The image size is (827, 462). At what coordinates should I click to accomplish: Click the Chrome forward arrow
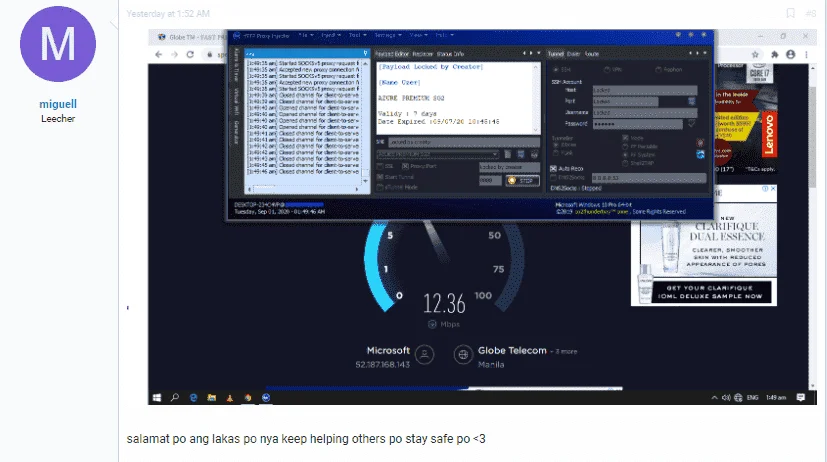tap(174, 54)
